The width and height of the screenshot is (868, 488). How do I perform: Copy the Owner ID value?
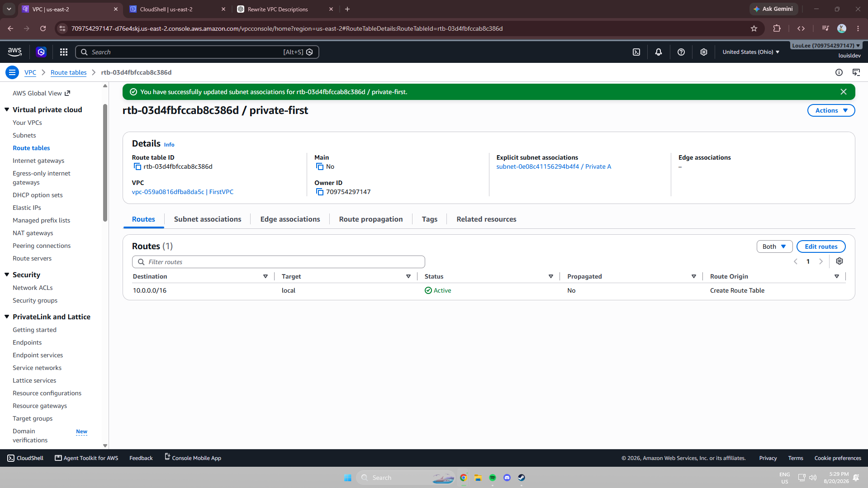point(320,192)
